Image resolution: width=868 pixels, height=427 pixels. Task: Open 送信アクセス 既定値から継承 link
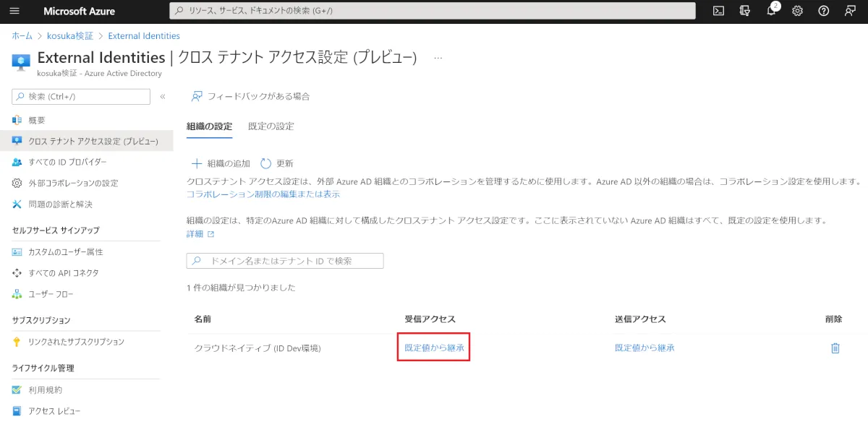point(644,348)
